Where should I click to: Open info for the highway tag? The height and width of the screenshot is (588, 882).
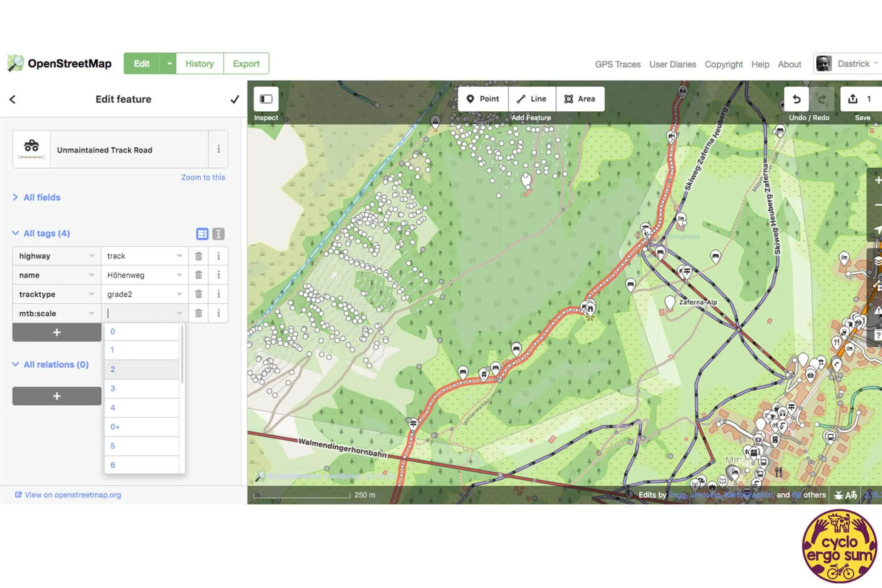point(219,256)
